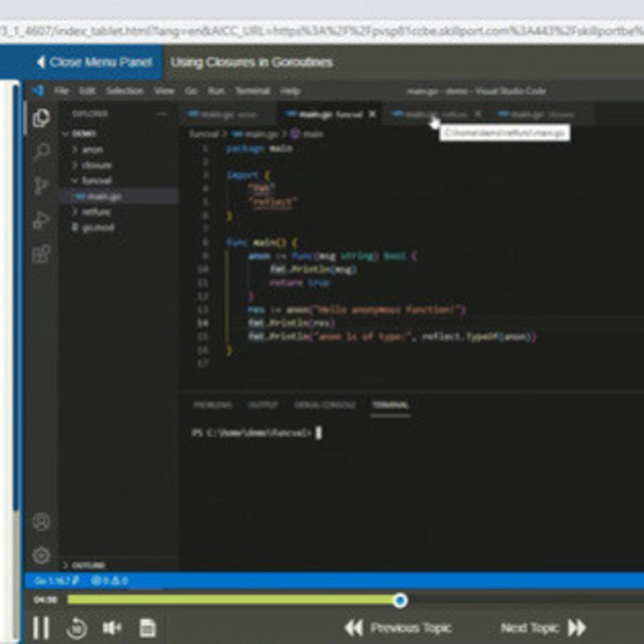The width and height of the screenshot is (644, 644).
Task: Open the View menu
Action: pos(164,91)
